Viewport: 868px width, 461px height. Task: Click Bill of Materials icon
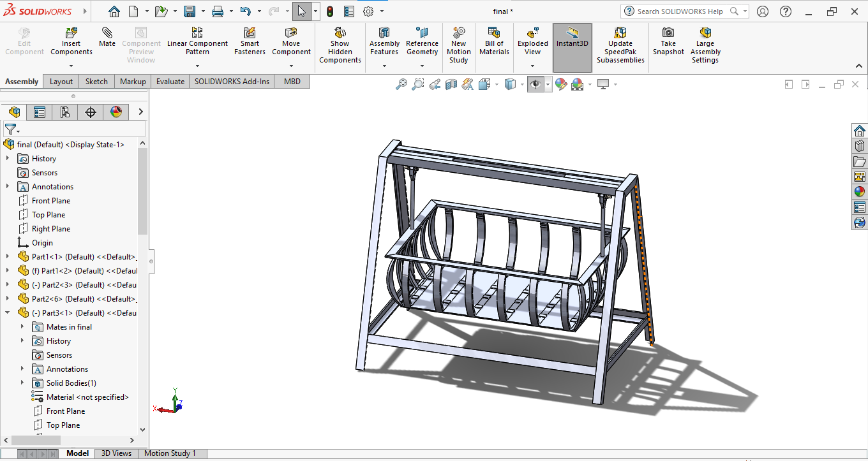(494, 41)
